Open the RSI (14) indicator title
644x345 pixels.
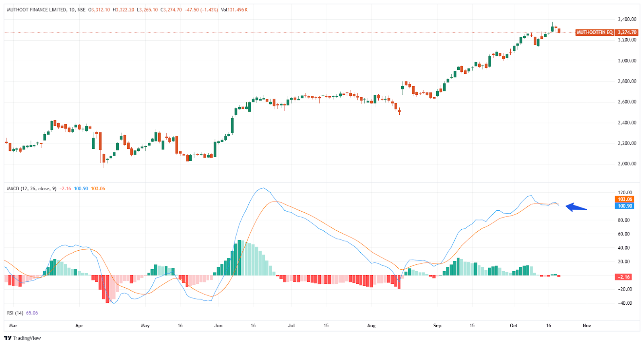click(15, 313)
